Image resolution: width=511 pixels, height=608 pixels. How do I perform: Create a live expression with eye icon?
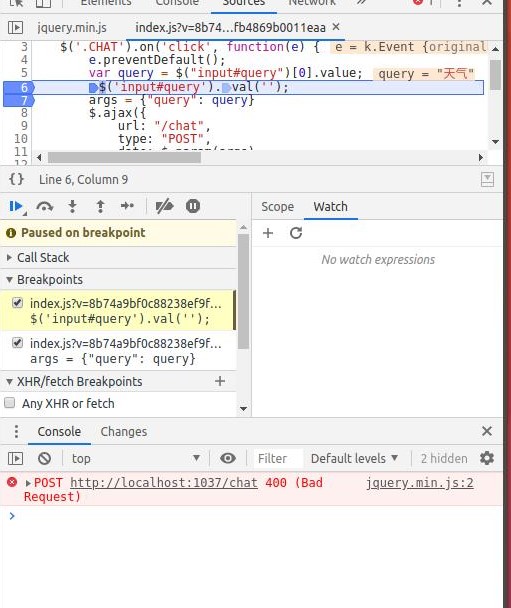[x=228, y=458]
